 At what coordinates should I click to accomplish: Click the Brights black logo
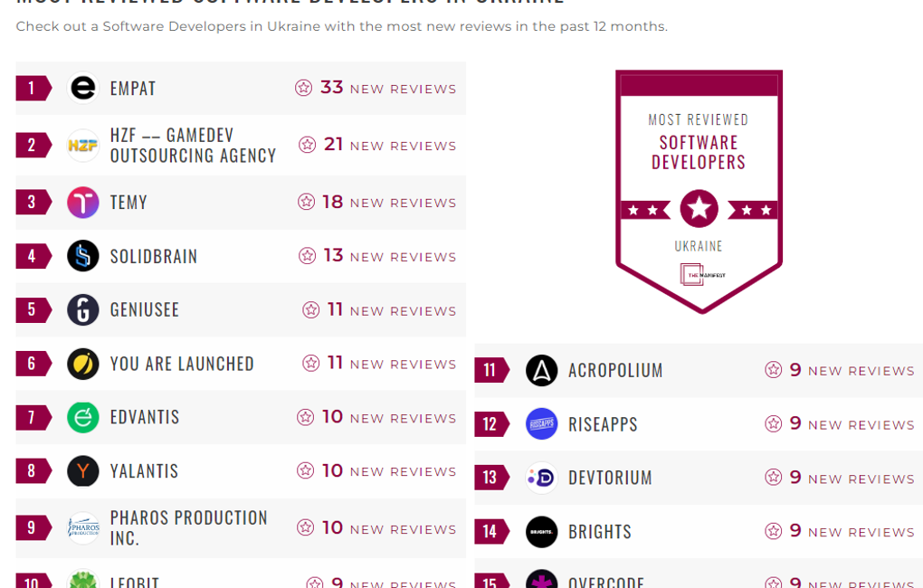coord(541,532)
